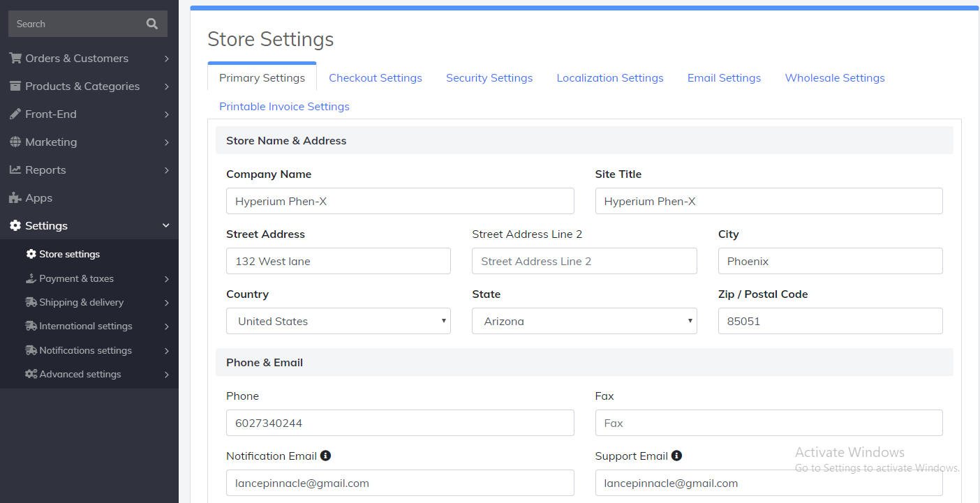
Task: Open Marketing menu item
Action: [x=89, y=142]
